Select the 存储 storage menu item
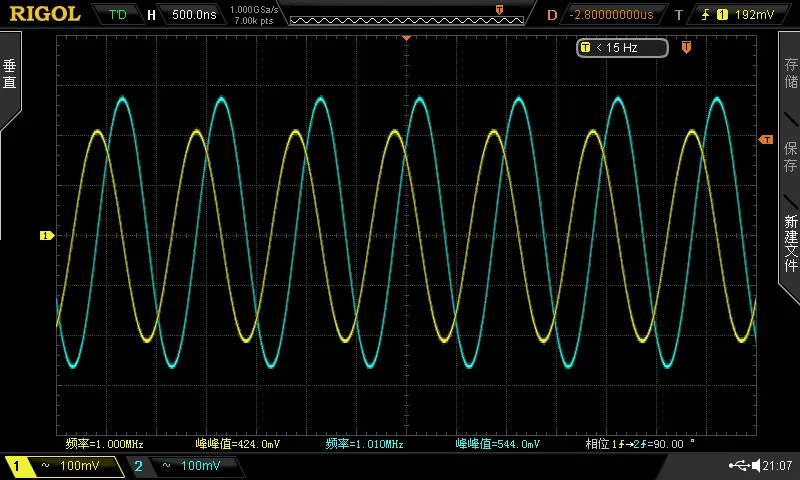Screen dimensions: 800x480 click(x=790, y=72)
